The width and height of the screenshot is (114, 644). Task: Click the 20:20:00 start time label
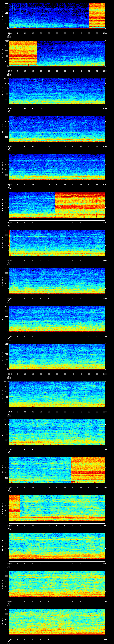click(x=9, y=260)
